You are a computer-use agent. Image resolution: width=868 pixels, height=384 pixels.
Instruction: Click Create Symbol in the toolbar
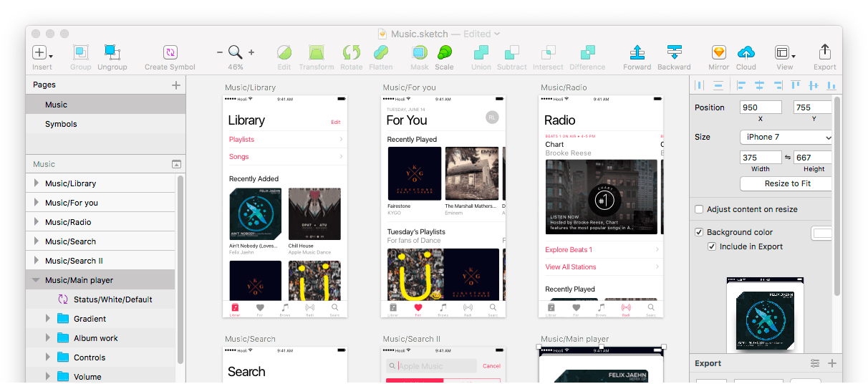[x=170, y=52]
